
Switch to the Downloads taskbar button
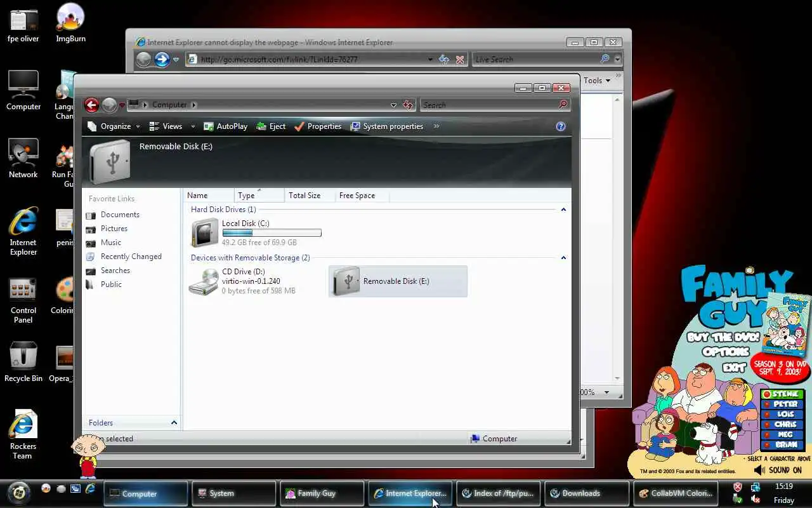click(586, 493)
